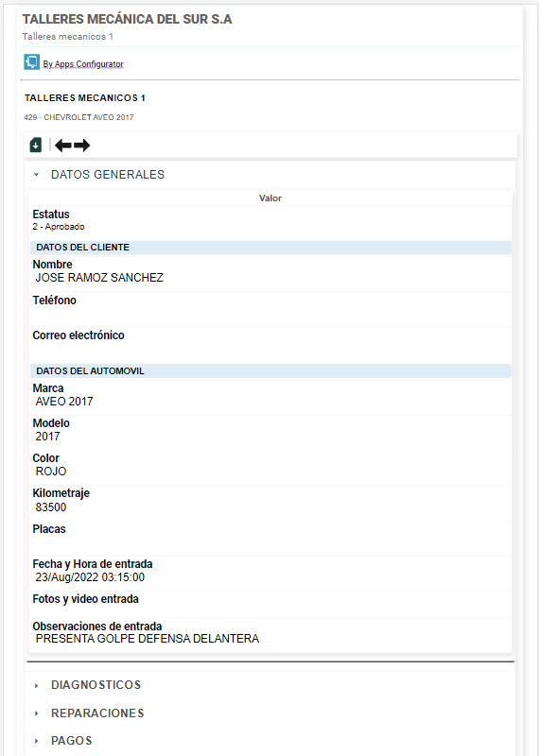Select the Correo electrónico field row

(270, 344)
